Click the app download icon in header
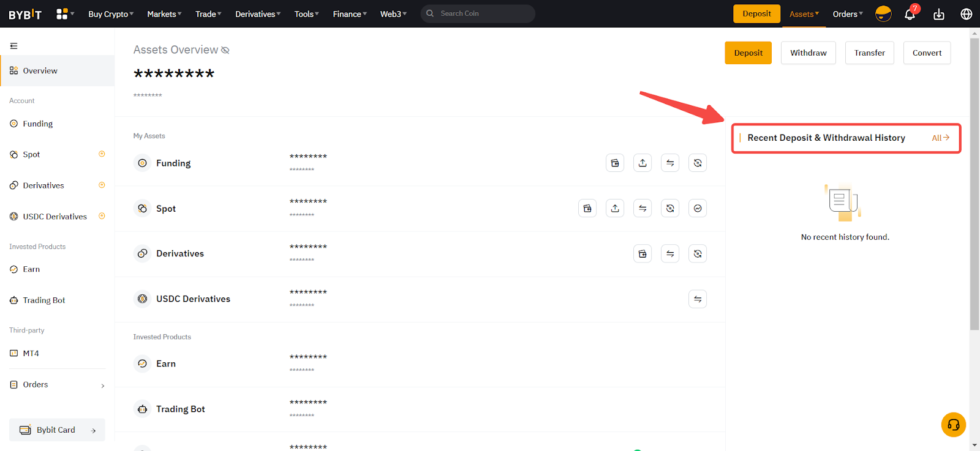The width and height of the screenshot is (980, 451). click(x=938, y=14)
